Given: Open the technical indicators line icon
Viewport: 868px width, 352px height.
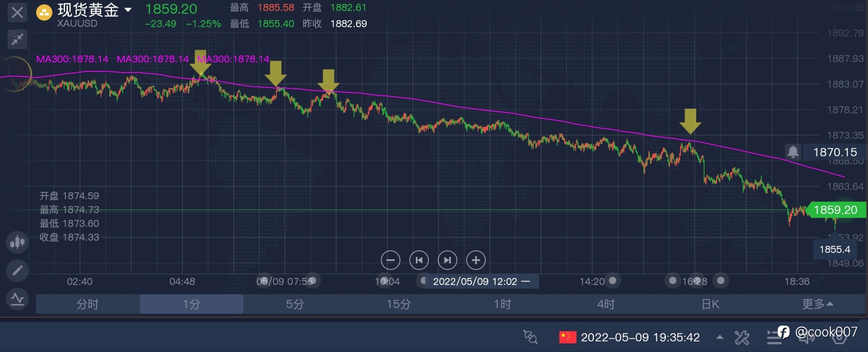Looking at the screenshot, I should click(17, 300).
